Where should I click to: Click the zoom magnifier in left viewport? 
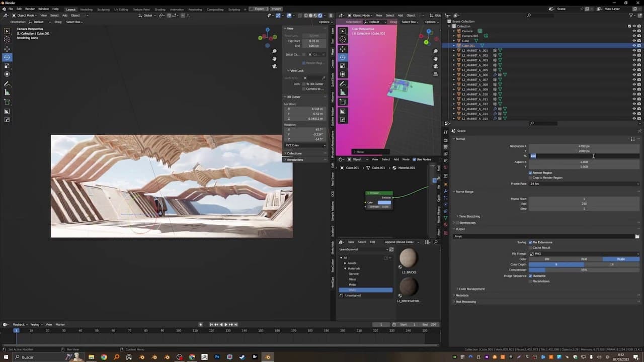274,51
